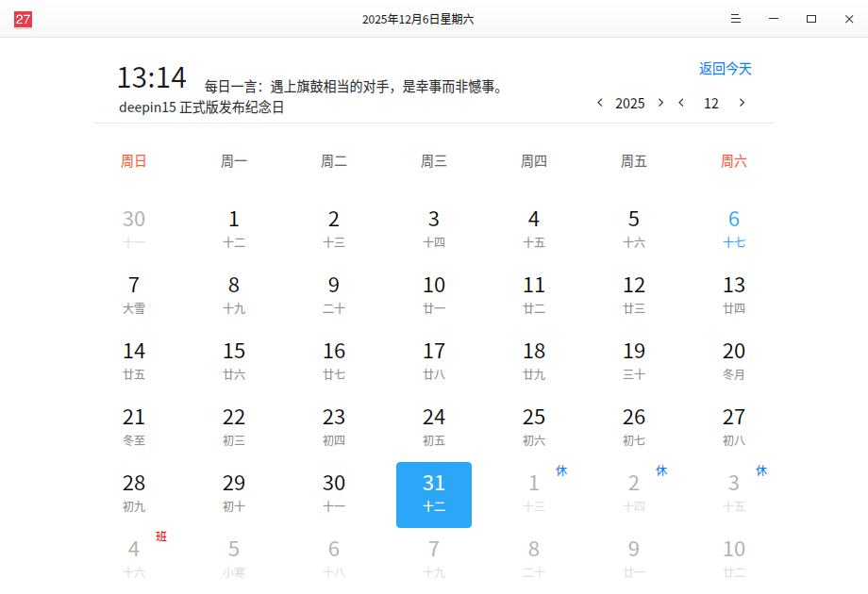Viewport: 868px width, 594px height.
Task: Select December 1 labeled 十二
Action: click(234, 229)
